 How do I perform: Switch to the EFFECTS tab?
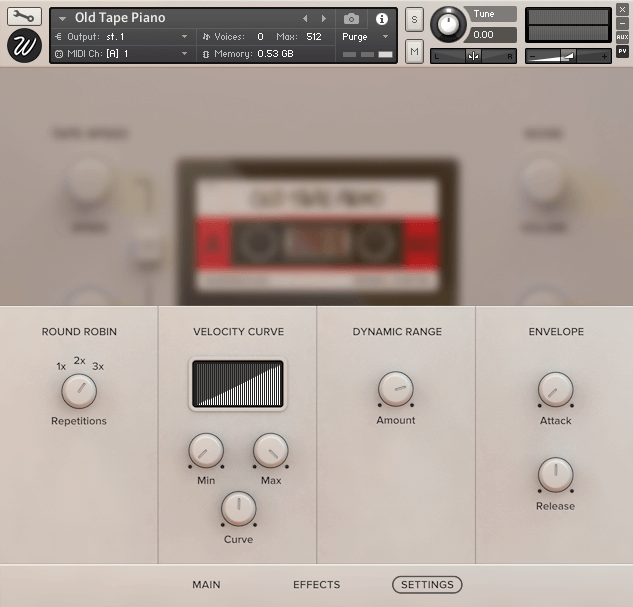coord(316,585)
